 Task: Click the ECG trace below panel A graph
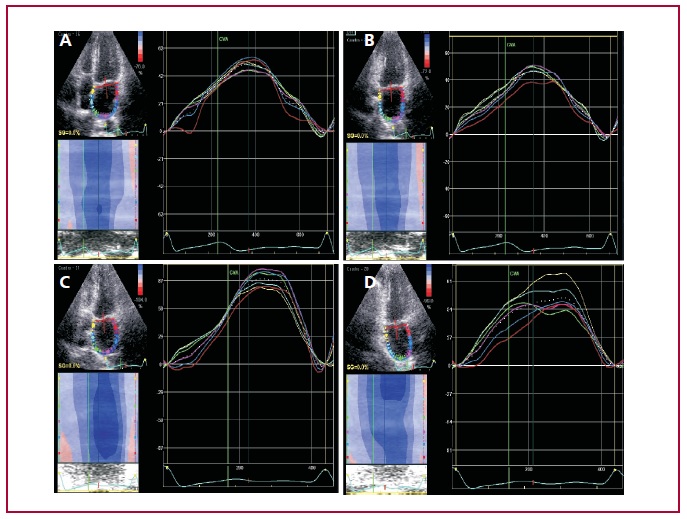(x=248, y=243)
